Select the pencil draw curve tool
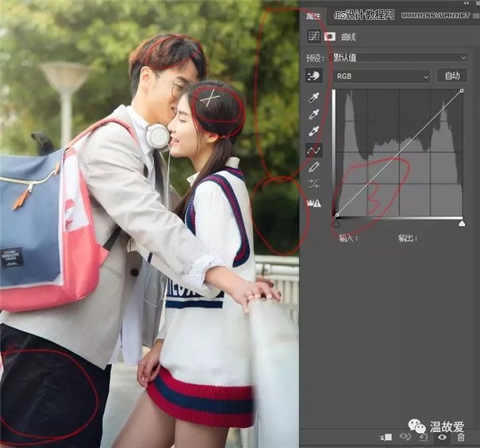480x448 pixels. click(x=313, y=167)
